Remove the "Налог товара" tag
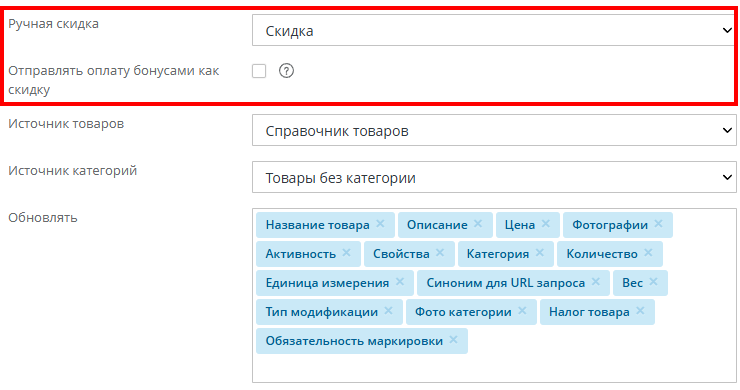The width and height of the screenshot is (740, 390). click(x=640, y=311)
